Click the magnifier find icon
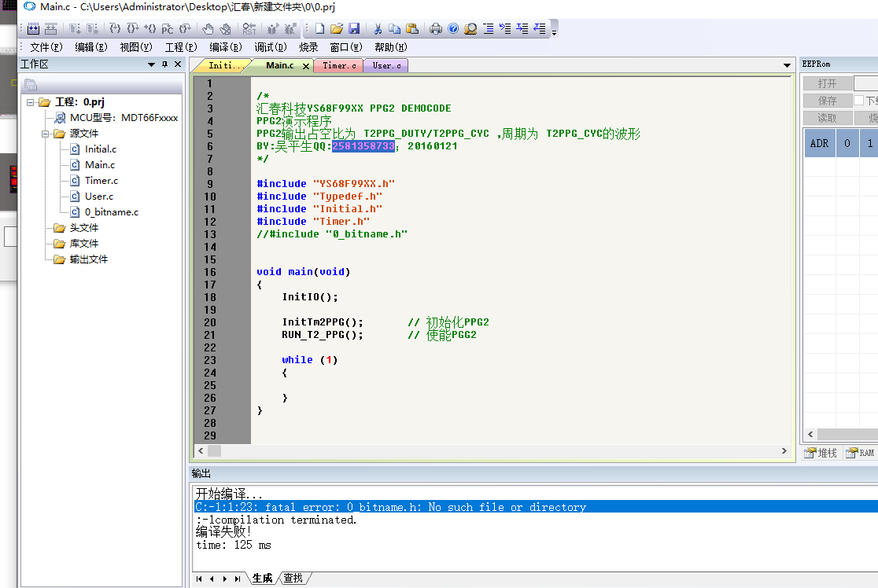Screen dimensions: 878x588 [470, 28]
